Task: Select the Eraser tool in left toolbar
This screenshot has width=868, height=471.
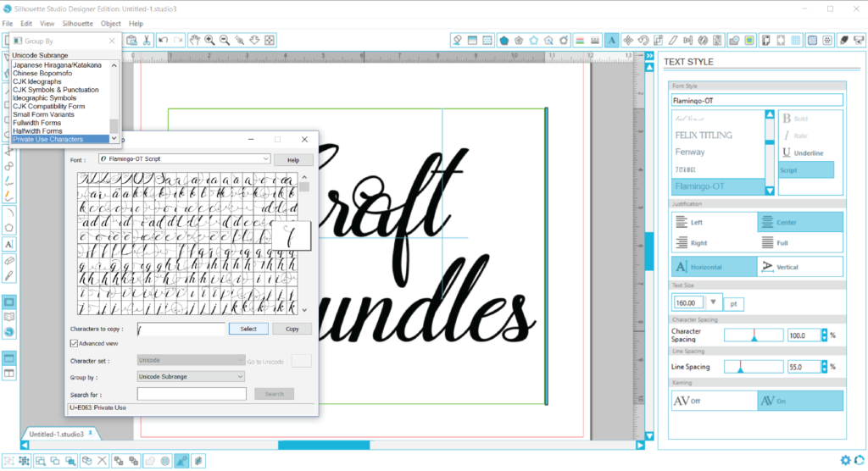Action: tap(8, 260)
